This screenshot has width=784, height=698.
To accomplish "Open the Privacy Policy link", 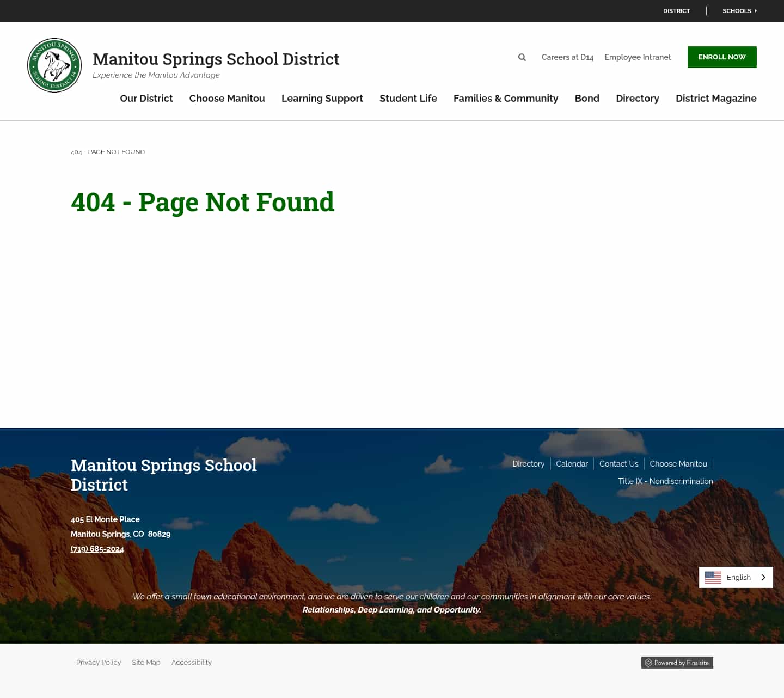I will [99, 663].
